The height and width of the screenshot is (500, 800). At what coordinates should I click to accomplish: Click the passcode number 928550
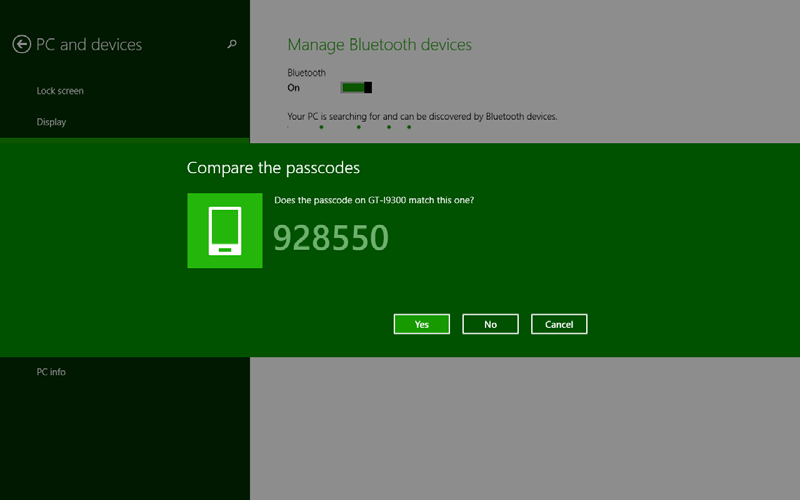click(x=331, y=238)
